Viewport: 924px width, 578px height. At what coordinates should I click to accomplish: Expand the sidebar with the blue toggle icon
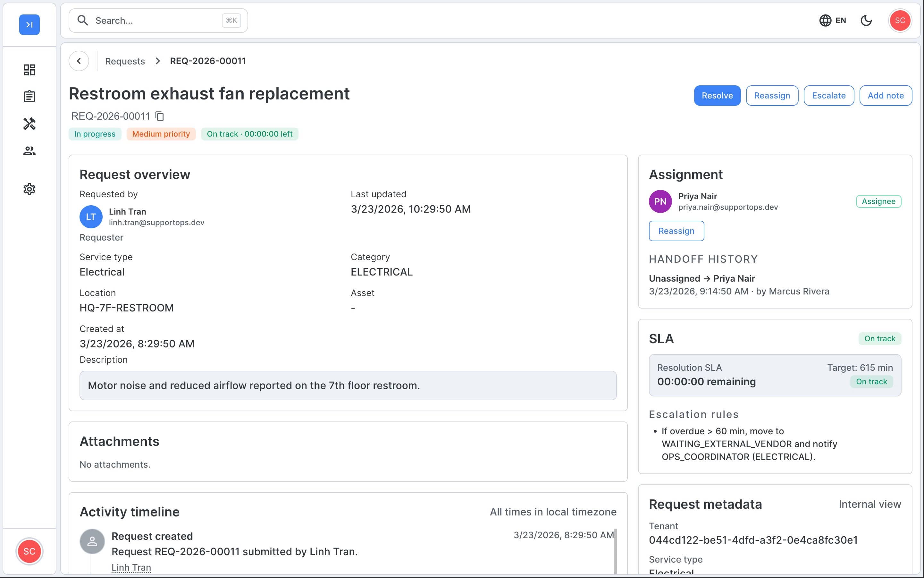pos(29,24)
